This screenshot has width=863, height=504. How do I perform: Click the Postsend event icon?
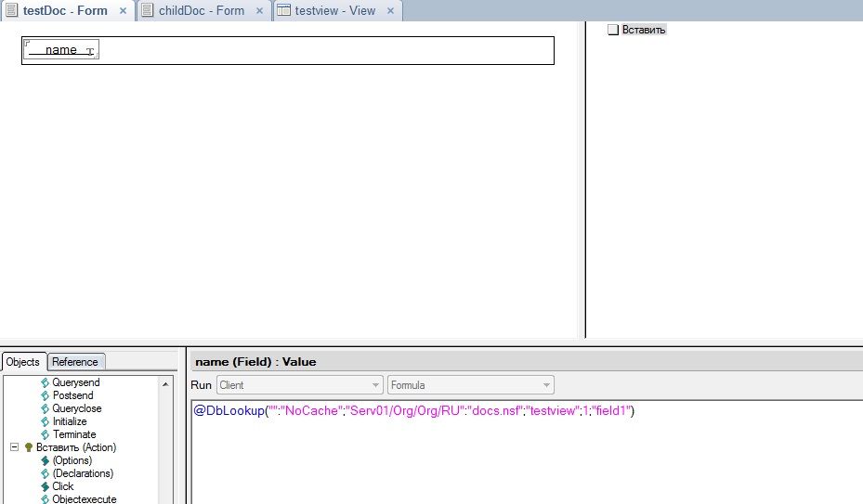coord(44,395)
